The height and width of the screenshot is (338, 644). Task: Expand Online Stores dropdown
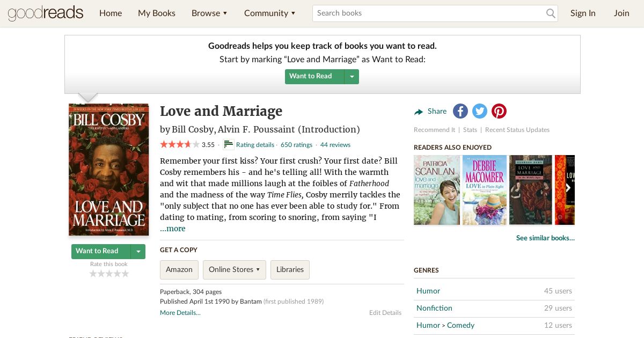coord(235,270)
